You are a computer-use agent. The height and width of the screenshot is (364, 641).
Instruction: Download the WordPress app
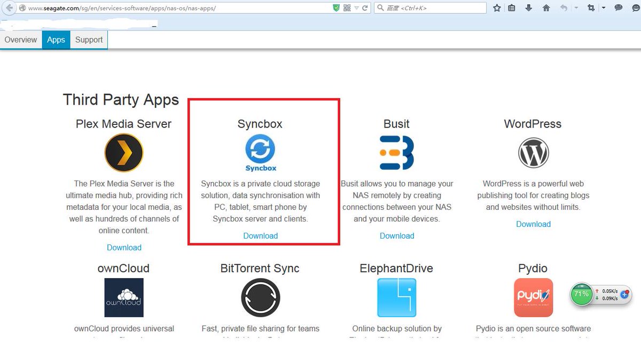tap(533, 224)
